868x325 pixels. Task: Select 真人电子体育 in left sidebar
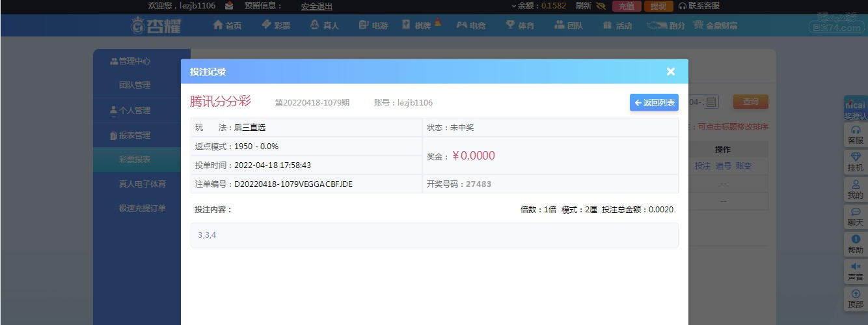[x=142, y=184]
